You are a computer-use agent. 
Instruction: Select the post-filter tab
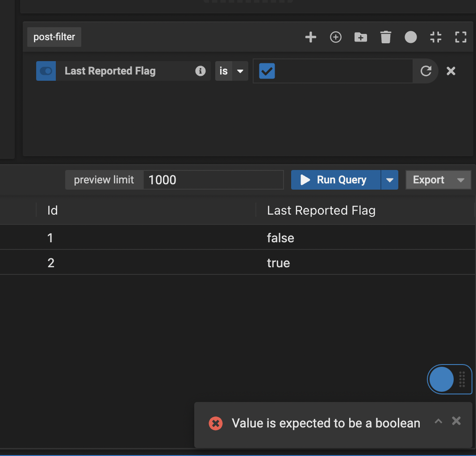54,37
